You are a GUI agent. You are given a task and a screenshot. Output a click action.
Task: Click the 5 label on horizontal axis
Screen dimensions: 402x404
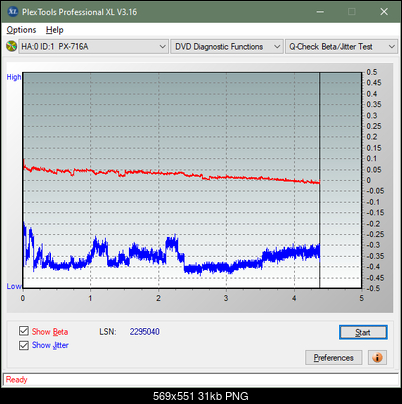(x=362, y=298)
